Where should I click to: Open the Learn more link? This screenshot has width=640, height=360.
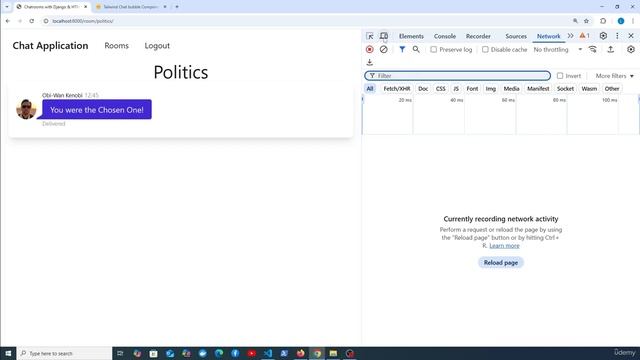[x=504, y=246]
